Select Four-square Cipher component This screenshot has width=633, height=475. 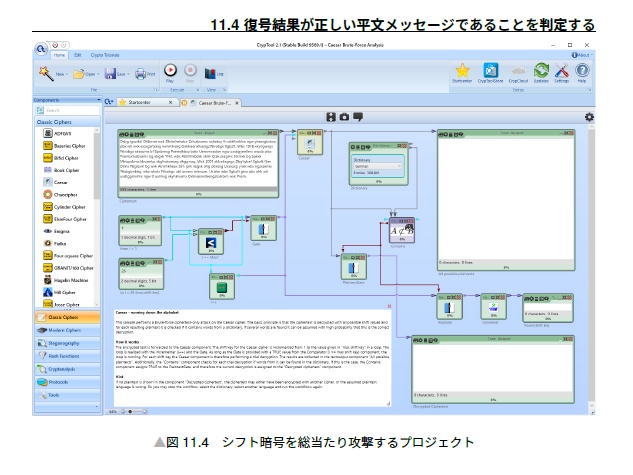[68, 255]
